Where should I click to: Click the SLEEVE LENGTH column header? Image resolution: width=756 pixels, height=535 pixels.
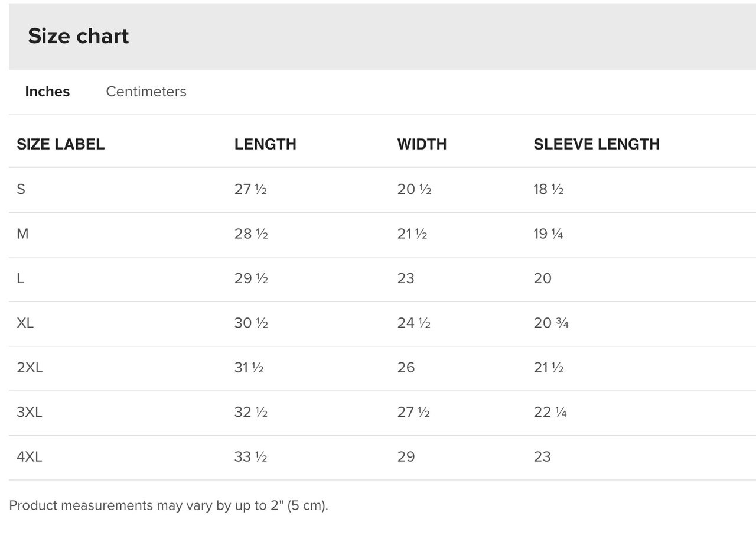597,144
